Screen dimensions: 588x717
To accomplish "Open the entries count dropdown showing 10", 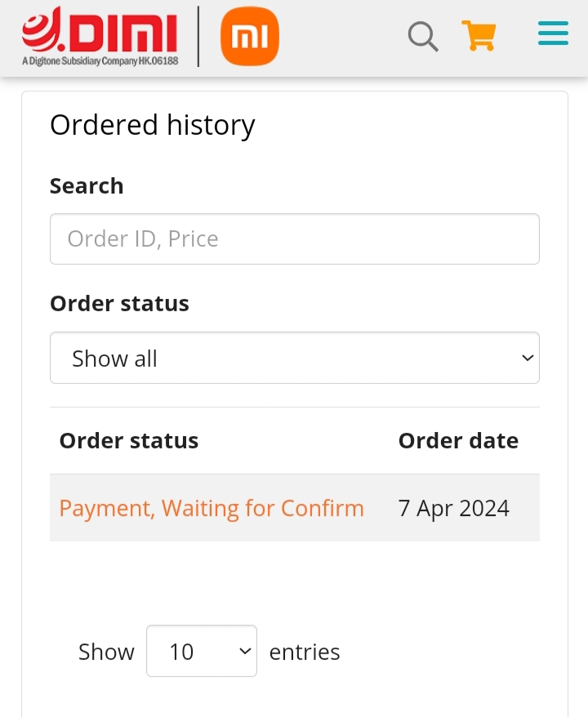I will point(202,651).
